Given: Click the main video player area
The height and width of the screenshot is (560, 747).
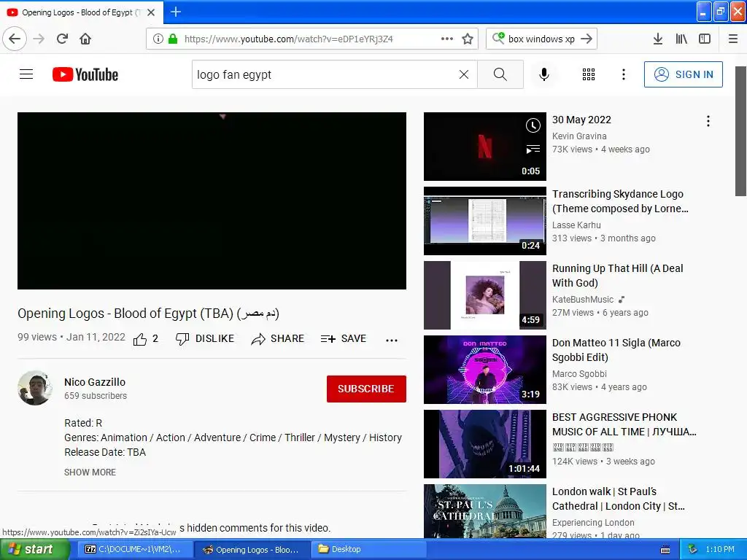Looking at the screenshot, I should [212, 201].
